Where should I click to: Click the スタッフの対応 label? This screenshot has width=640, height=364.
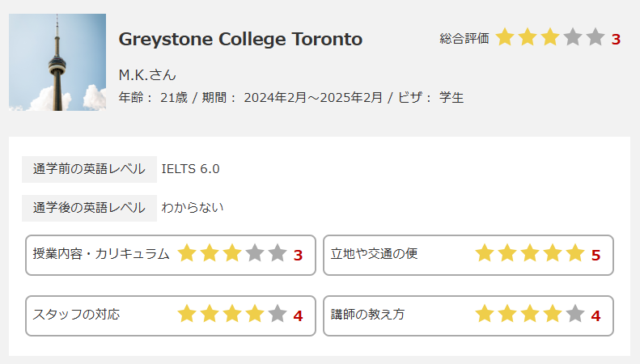point(76,314)
